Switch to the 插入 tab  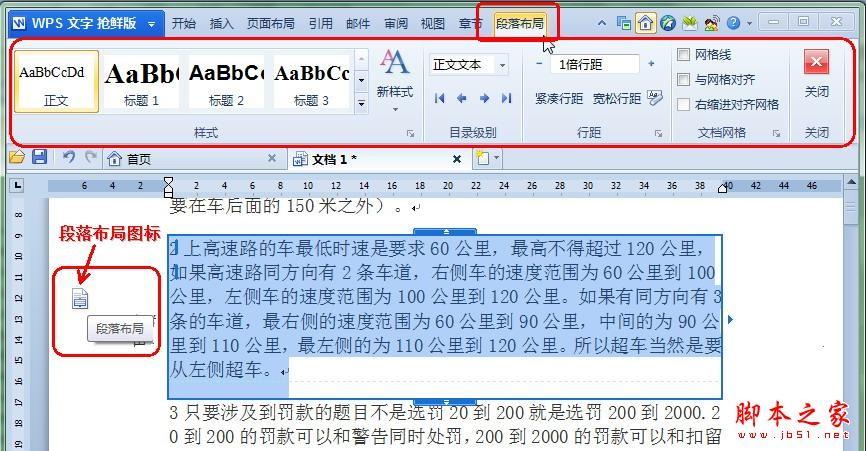click(x=221, y=24)
